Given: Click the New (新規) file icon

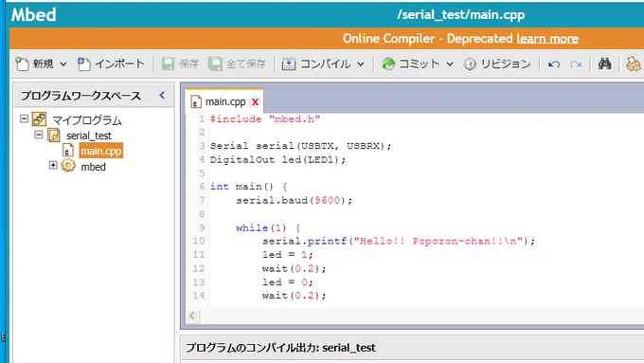Looking at the screenshot, I should (22, 64).
